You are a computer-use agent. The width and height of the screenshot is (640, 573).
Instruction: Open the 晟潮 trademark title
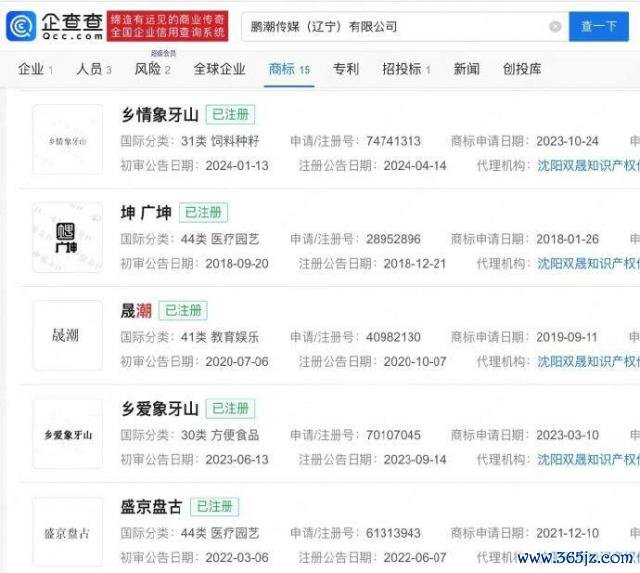[x=136, y=311]
